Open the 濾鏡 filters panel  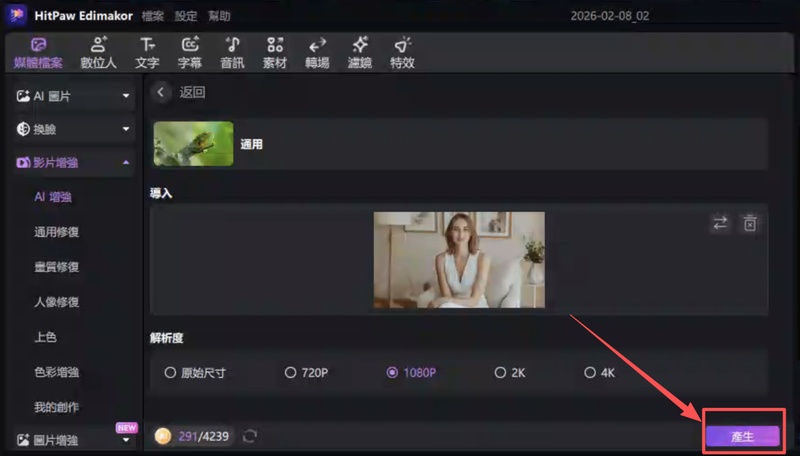pos(360,53)
